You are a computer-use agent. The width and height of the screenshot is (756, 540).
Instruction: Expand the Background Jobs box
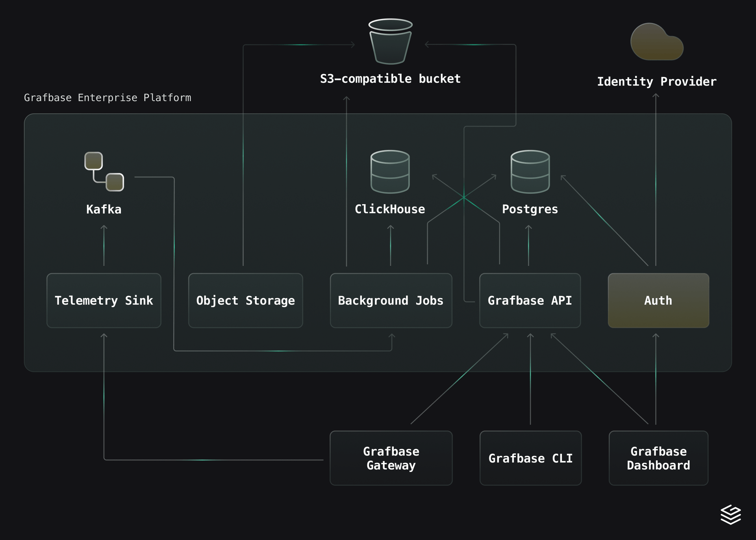(391, 301)
